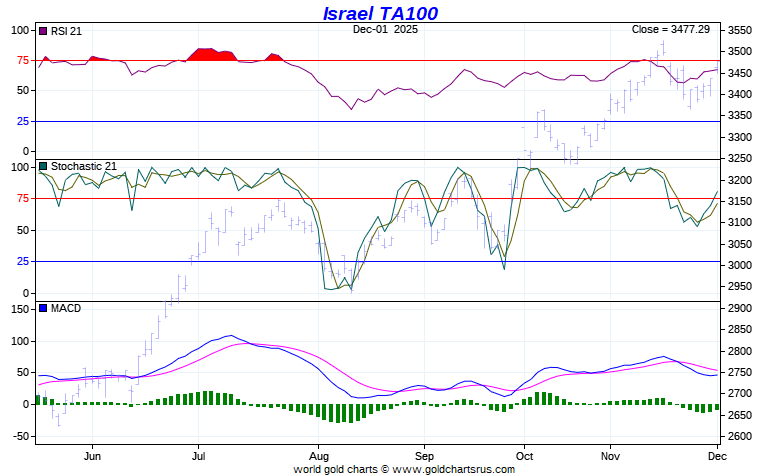Image resolution: width=760 pixels, height=475 pixels.
Task: Click the Jun month axis label
Action: [92, 456]
